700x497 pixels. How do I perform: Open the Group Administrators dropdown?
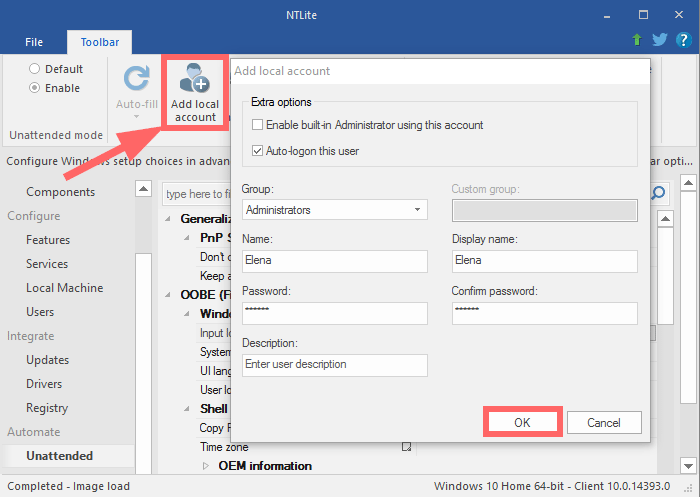[335, 209]
